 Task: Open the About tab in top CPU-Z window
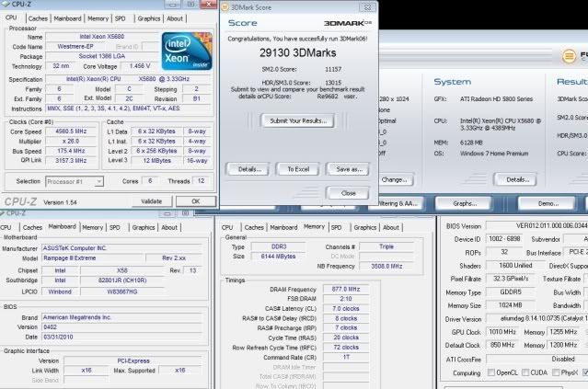(174, 18)
